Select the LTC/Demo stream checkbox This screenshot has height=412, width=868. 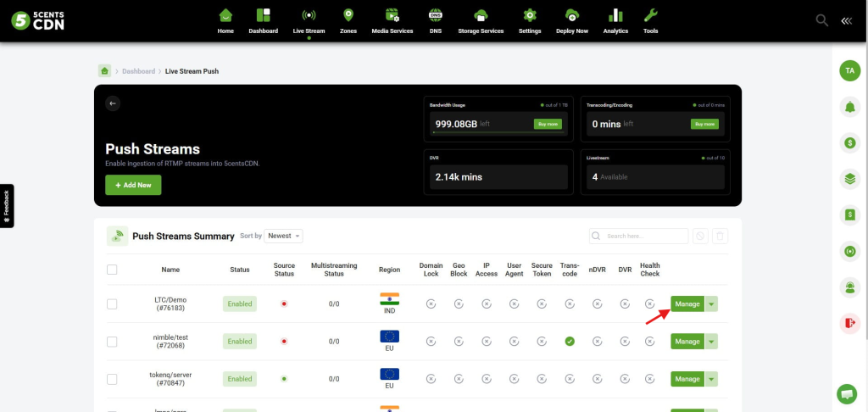pos(112,304)
